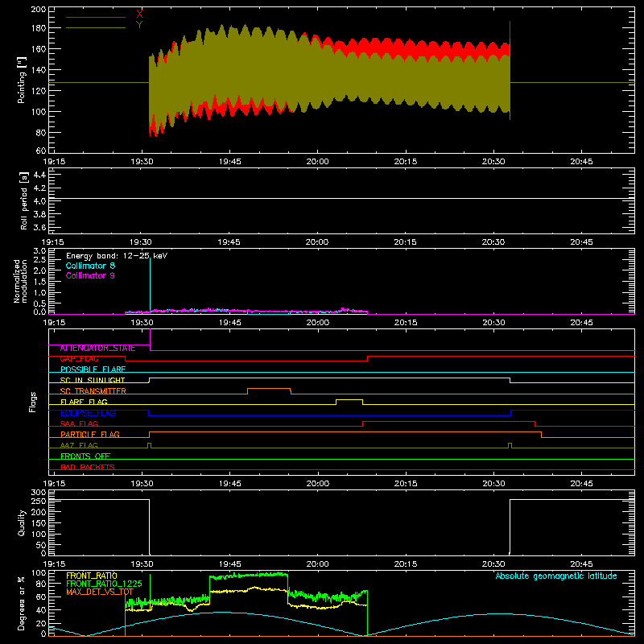Click the SC_IN_SUNLIGHT flag label

(93, 380)
